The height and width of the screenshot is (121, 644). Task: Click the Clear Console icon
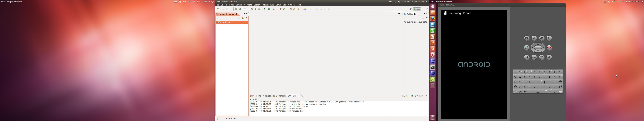(403, 96)
